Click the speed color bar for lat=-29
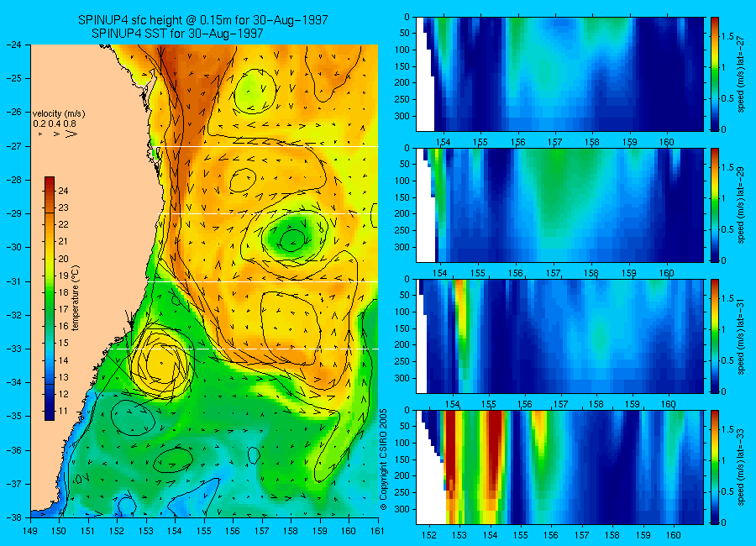756x546 pixels. click(715, 205)
